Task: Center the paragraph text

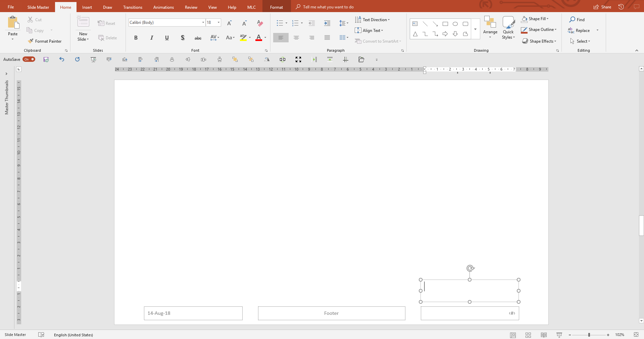Action: pyautogui.click(x=296, y=38)
